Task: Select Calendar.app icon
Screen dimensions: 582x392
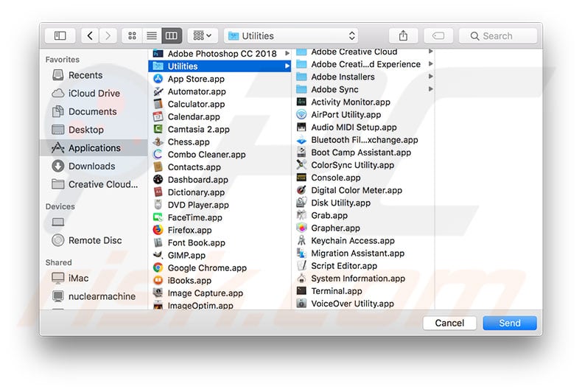Action: tap(158, 116)
